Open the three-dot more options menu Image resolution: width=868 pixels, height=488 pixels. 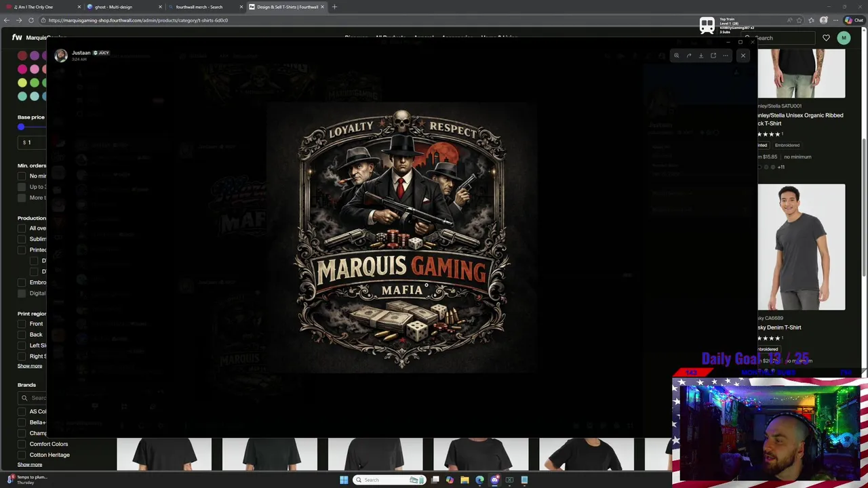tap(725, 56)
